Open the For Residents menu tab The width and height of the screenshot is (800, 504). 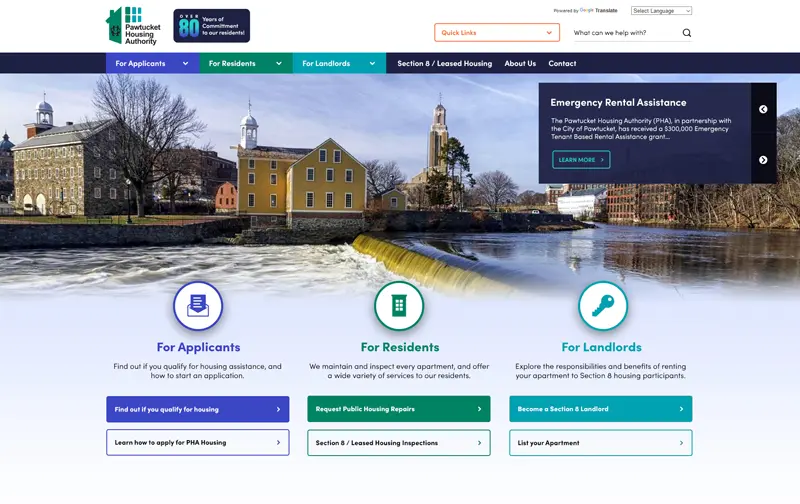(246, 63)
